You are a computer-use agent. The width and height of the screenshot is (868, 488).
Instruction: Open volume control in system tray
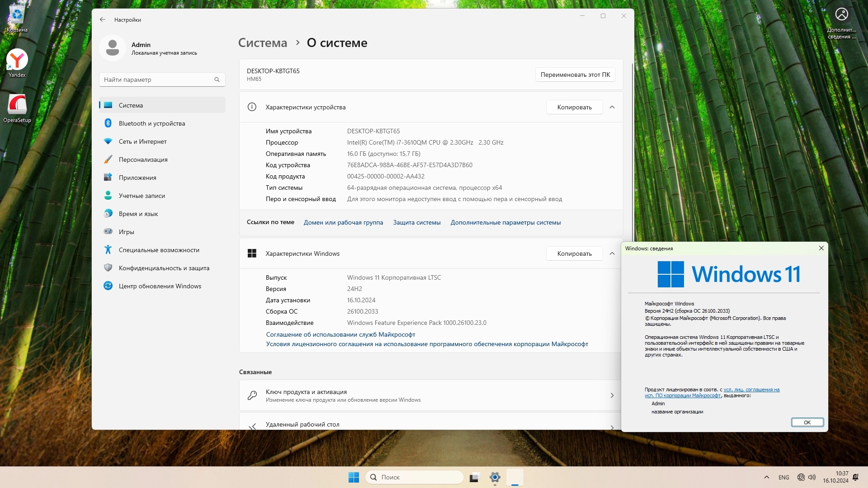pyautogui.click(x=812, y=477)
